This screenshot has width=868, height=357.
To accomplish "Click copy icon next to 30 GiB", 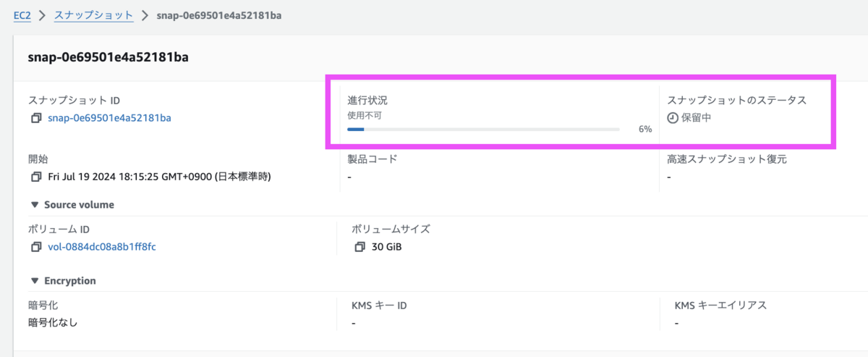I will point(359,247).
